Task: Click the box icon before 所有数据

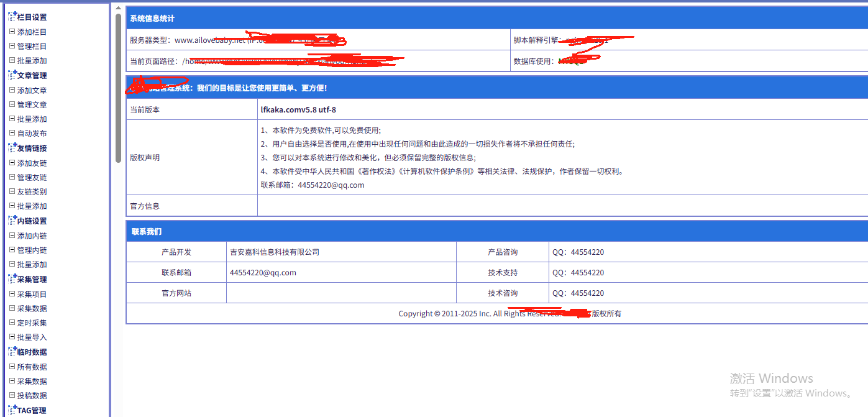Action: 12,367
